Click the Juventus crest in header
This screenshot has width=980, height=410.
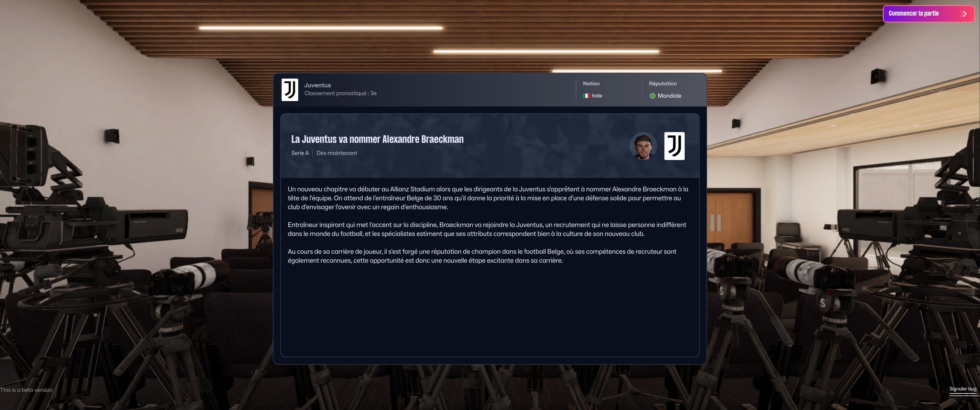(289, 90)
